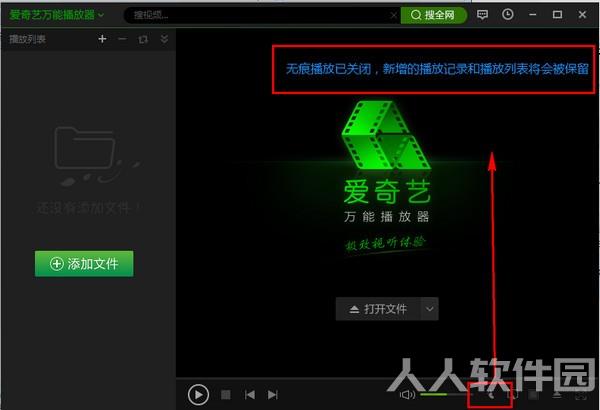Focus the video search input field

260,15
